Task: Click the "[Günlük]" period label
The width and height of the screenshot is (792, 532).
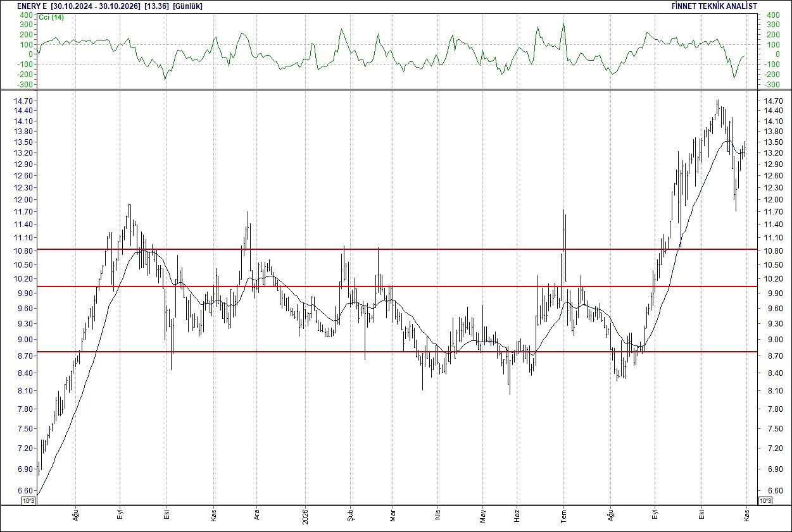Action: (188, 6)
